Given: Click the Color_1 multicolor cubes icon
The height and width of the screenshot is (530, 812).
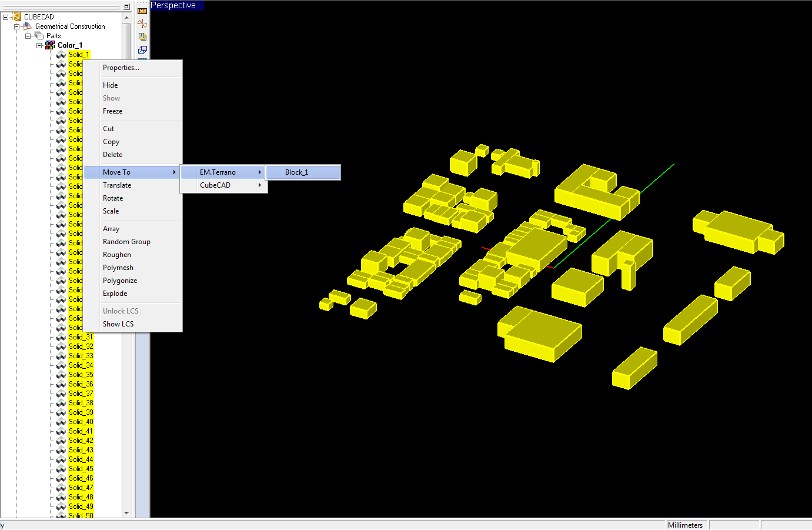Looking at the screenshot, I should (x=50, y=45).
